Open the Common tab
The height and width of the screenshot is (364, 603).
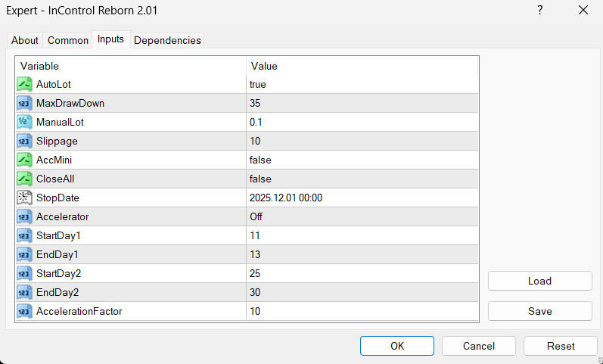[x=68, y=40]
